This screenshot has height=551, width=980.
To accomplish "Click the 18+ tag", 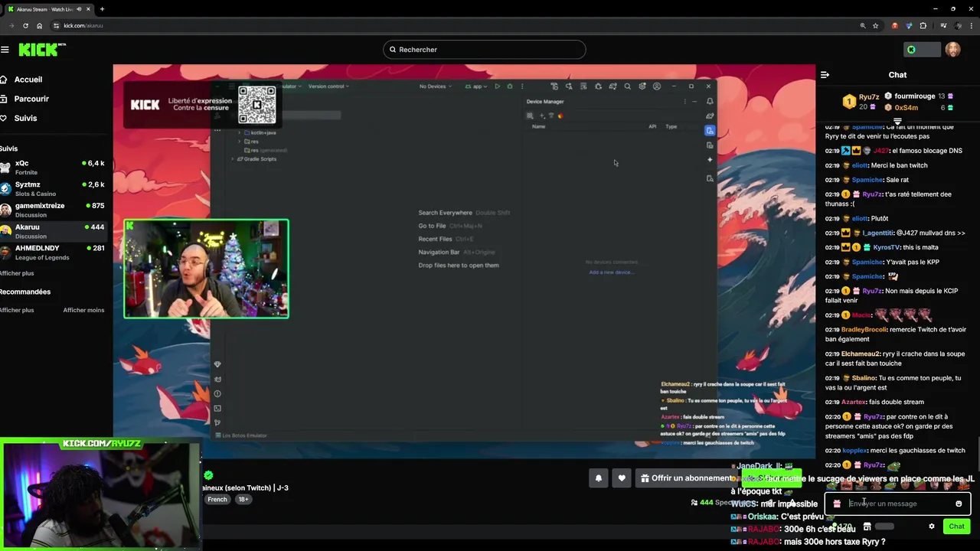I will 243,500.
